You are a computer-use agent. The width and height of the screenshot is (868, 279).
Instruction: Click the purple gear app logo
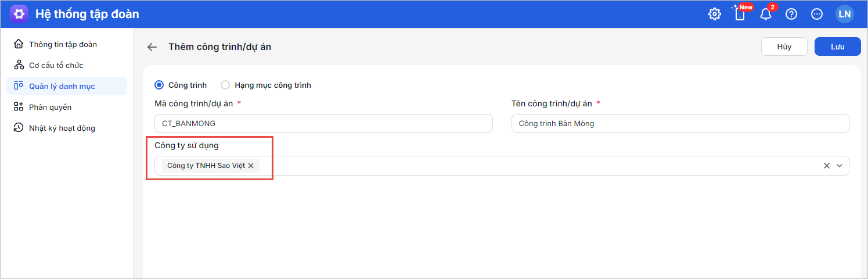click(19, 14)
